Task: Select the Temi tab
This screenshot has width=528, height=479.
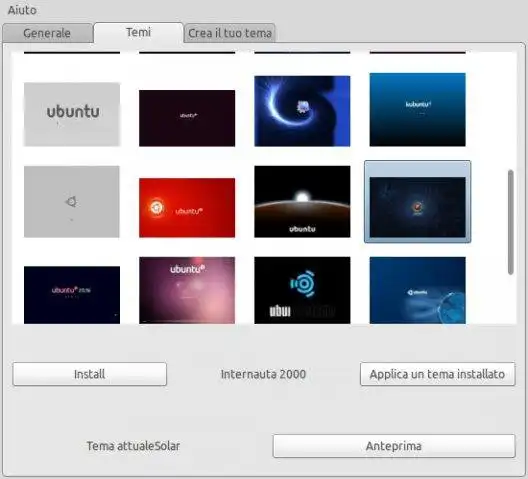Action: (138, 32)
